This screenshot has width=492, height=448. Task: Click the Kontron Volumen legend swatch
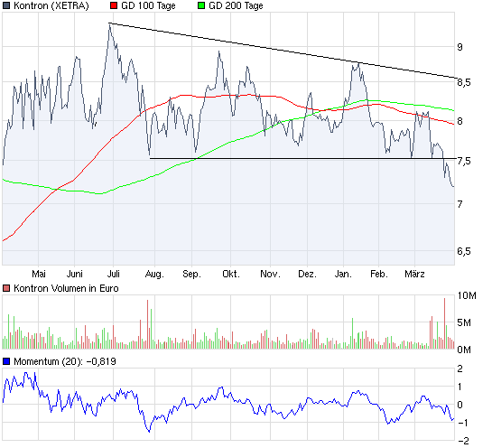[x=6, y=288]
